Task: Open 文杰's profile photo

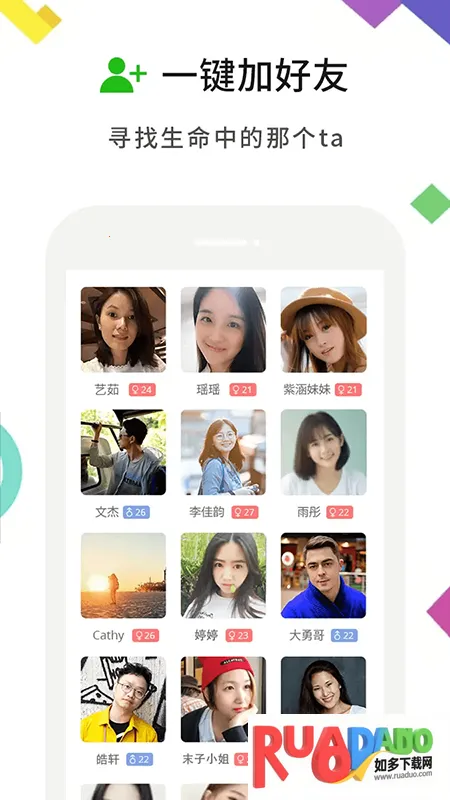Action: click(x=123, y=452)
